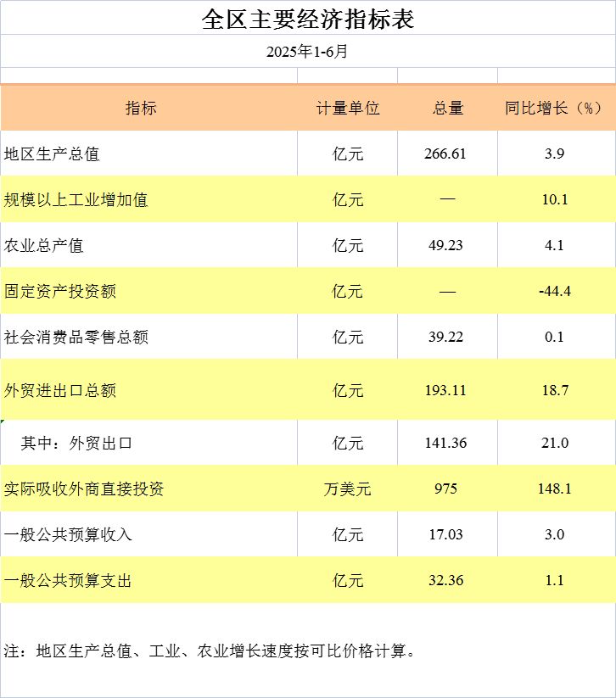Select the date cell 2025年1-6月
The image size is (616, 698).
[x=307, y=52]
